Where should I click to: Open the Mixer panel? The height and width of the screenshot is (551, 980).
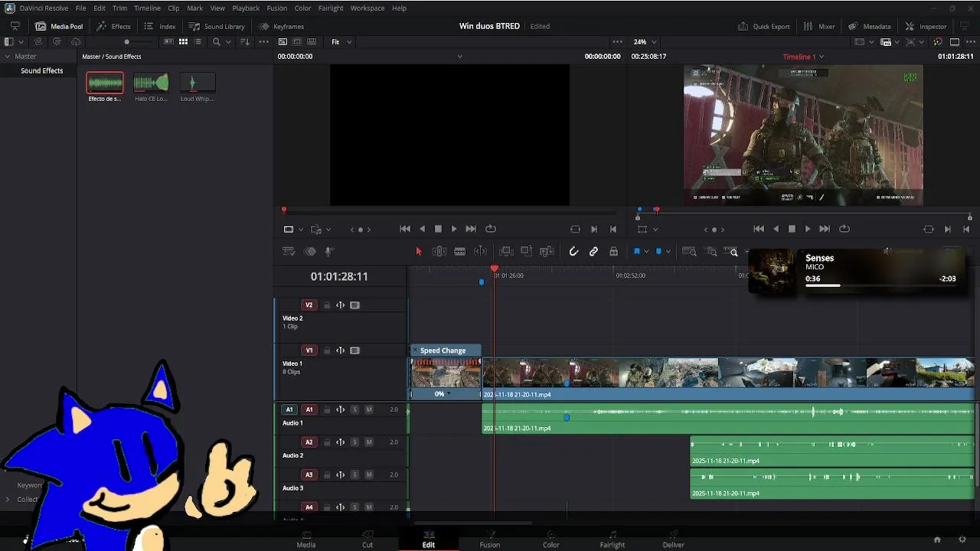click(819, 26)
